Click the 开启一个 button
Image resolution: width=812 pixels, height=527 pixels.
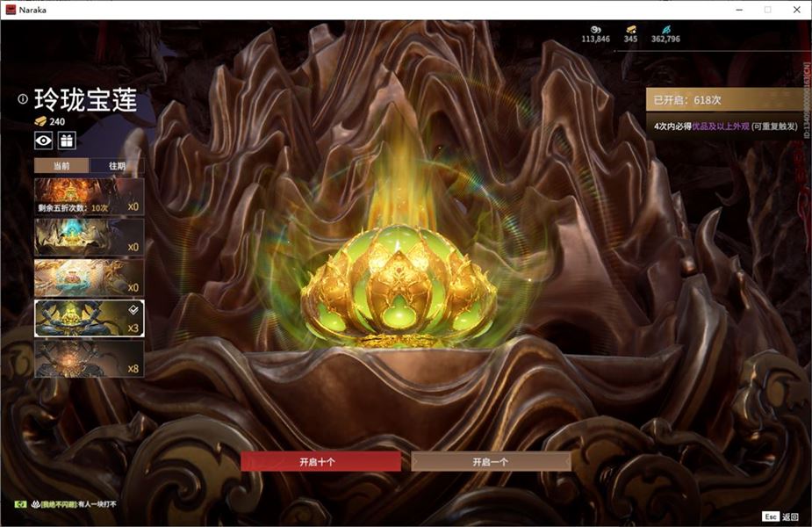pos(491,461)
